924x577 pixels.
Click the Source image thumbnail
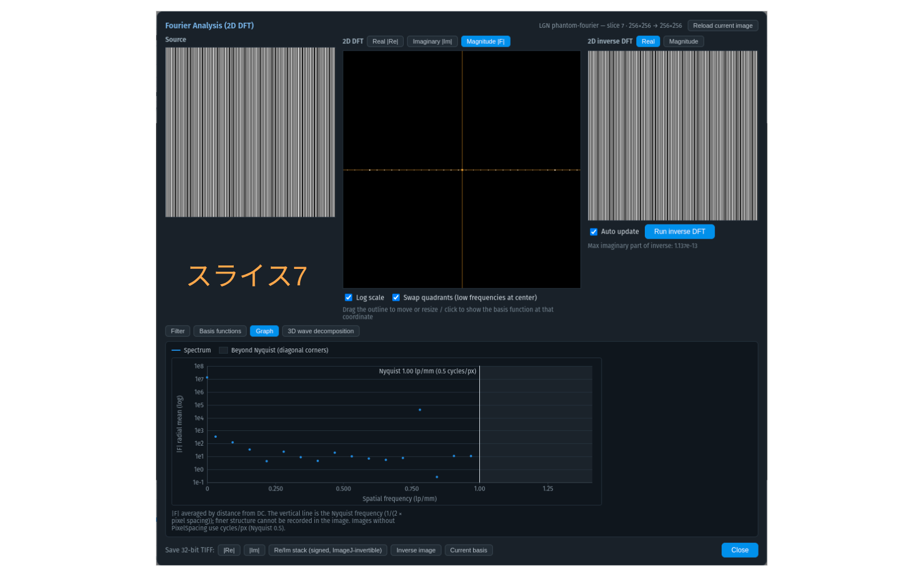click(x=250, y=132)
